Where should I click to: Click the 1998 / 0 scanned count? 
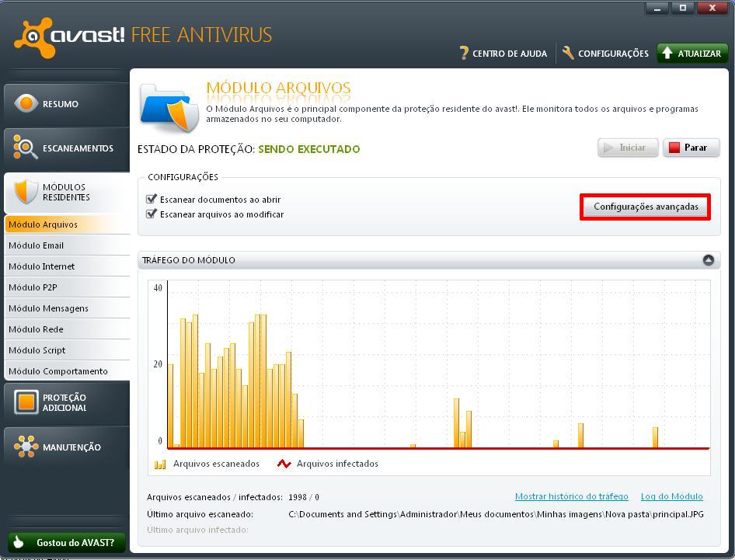pos(304,497)
